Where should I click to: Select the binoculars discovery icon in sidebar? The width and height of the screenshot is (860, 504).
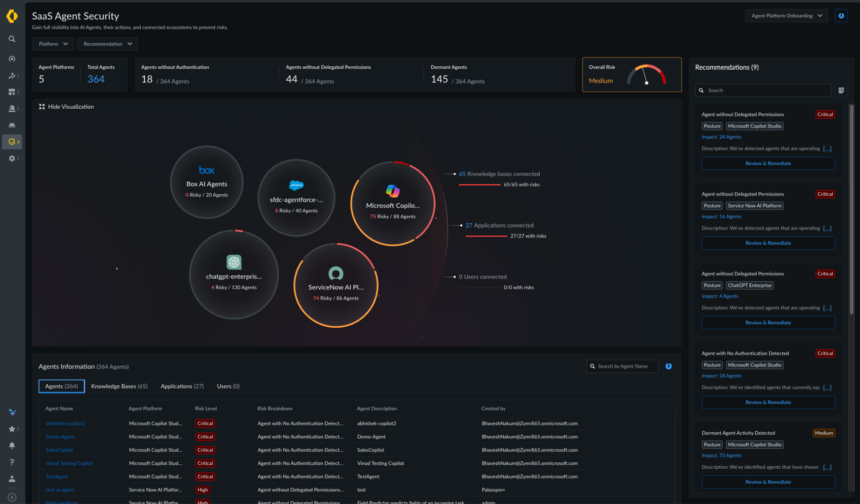(x=12, y=125)
